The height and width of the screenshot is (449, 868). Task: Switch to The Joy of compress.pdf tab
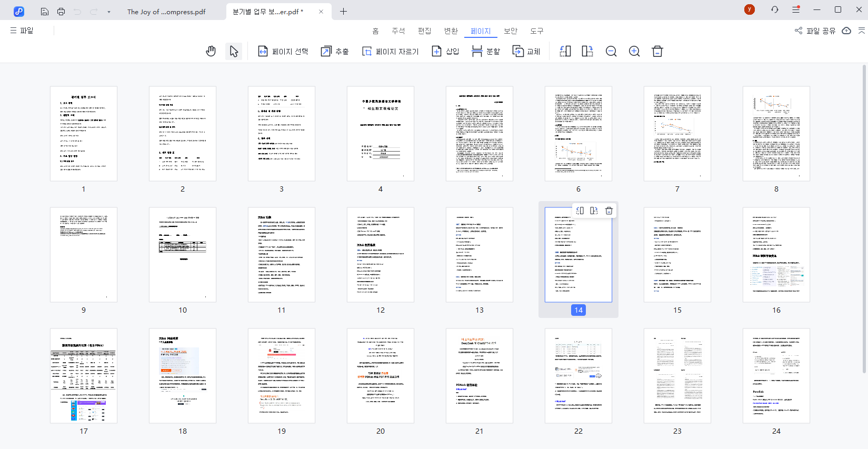click(x=166, y=12)
